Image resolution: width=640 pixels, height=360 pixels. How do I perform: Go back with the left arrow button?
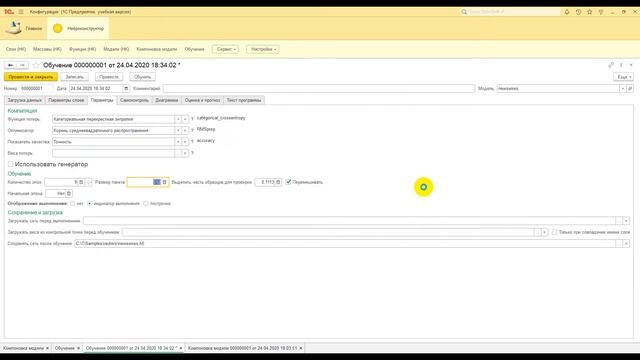[11, 65]
